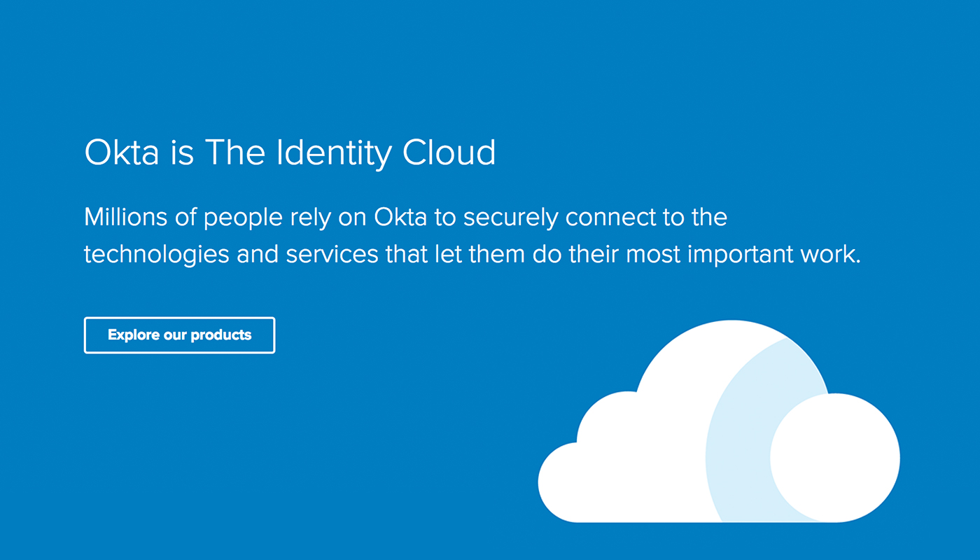Click the round white circle on the cloud's right
980x560 pixels.
(835, 458)
